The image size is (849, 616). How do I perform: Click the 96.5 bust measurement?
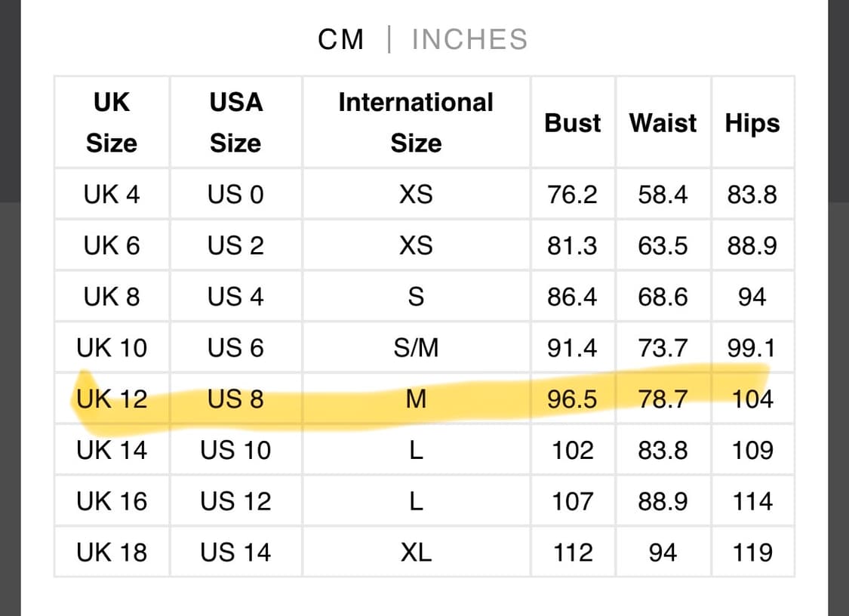(573, 399)
